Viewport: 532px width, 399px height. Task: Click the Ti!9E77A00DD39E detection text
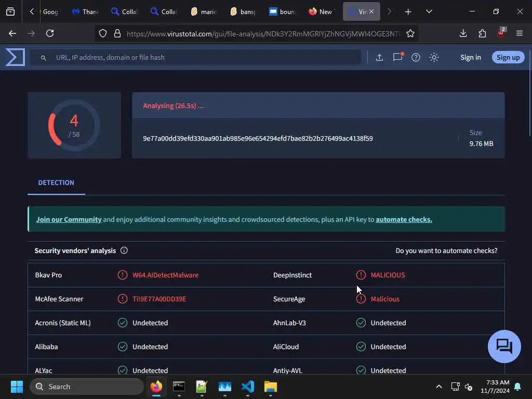coord(159,299)
